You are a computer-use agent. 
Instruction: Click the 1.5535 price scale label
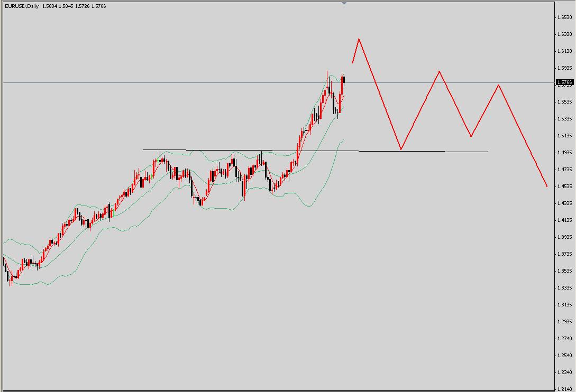(565, 101)
